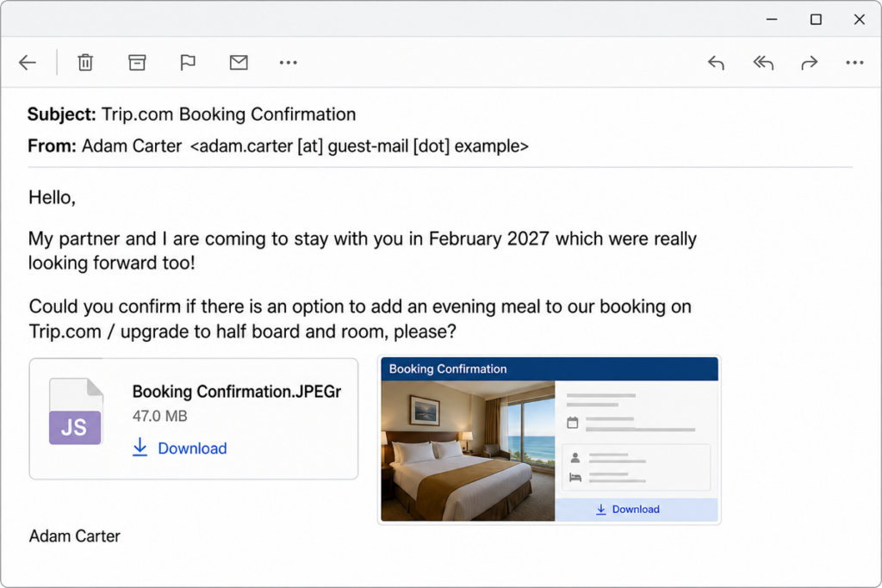The width and height of the screenshot is (882, 588).
Task: Open the left toolbar more options ellipsis
Action: (x=288, y=62)
